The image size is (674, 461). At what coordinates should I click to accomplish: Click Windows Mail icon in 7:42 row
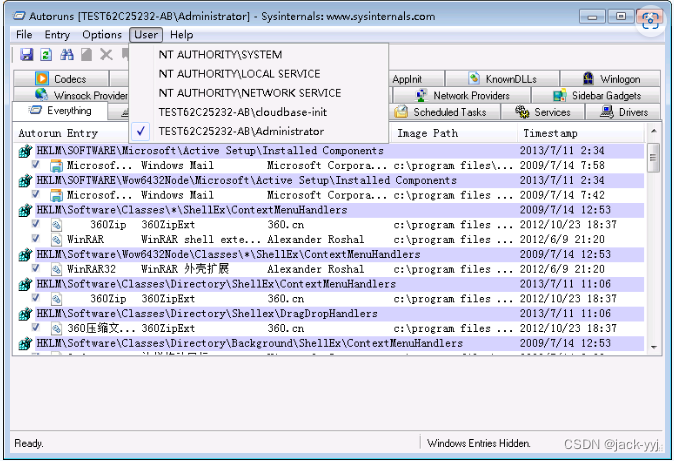pos(56,195)
